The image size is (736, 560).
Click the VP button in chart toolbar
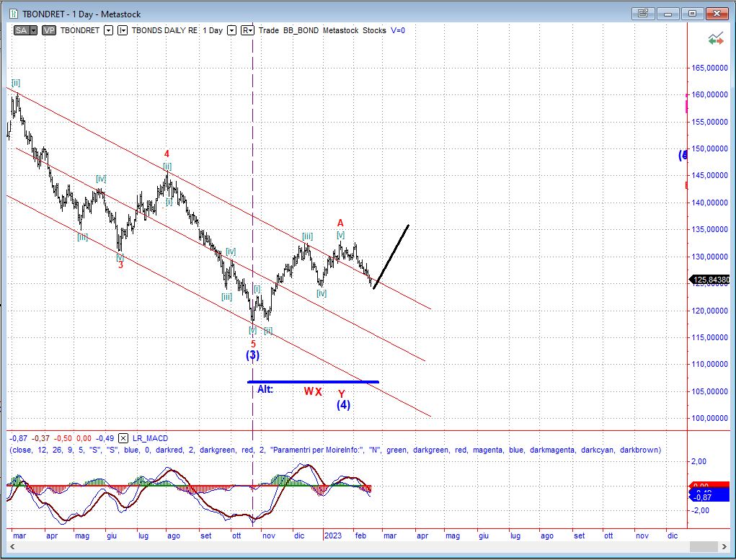pyautogui.click(x=49, y=30)
